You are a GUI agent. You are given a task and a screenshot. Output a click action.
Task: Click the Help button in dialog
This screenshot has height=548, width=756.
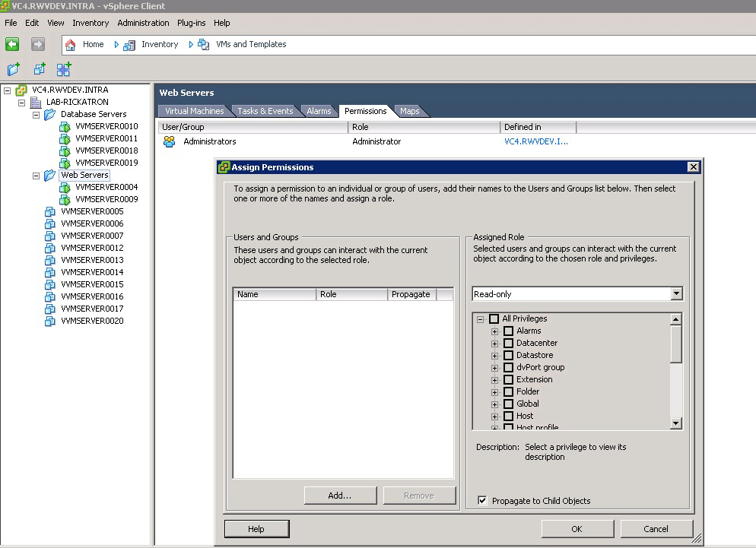256,529
